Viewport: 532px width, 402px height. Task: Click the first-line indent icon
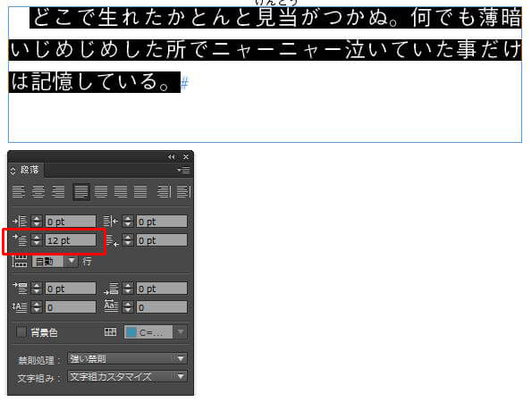(20, 240)
